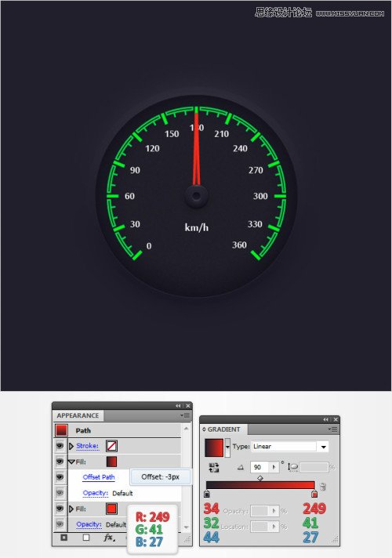Open the gradient swatch preset dropdown
This screenshot has height=558, width=392.
tap(227, 448)
